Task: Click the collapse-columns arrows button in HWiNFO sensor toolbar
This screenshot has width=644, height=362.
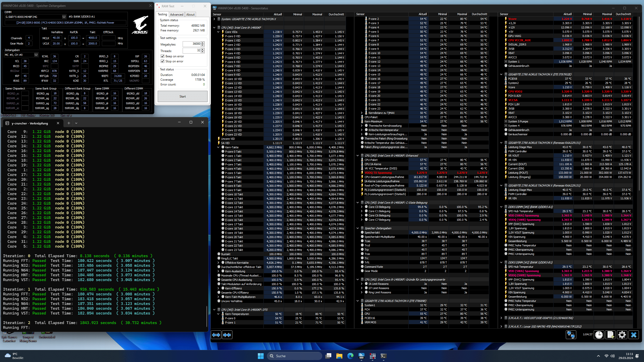Action: (227, 335)
